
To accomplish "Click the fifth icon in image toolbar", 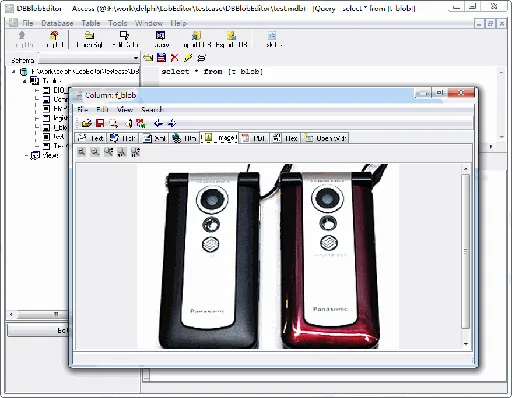I will coord(135,152).
